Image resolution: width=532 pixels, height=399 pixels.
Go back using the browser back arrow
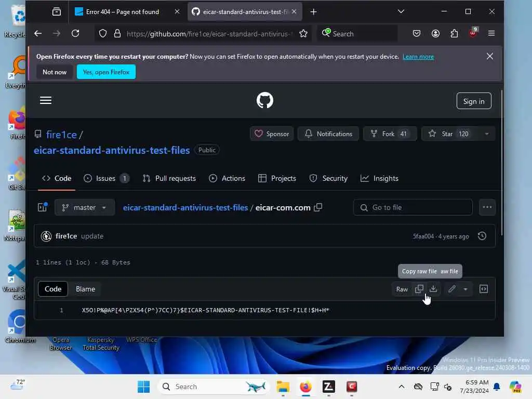click(x=38, y=33)
